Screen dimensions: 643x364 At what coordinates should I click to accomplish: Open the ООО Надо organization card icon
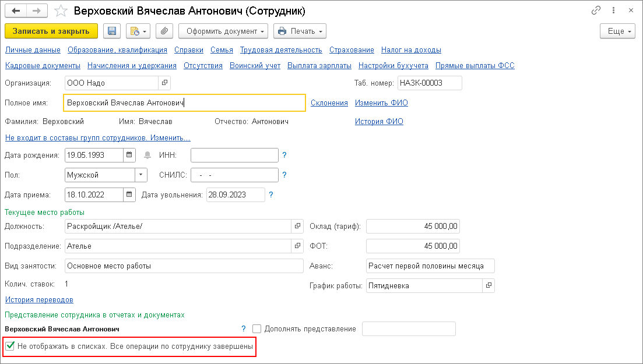pos(164,83)
